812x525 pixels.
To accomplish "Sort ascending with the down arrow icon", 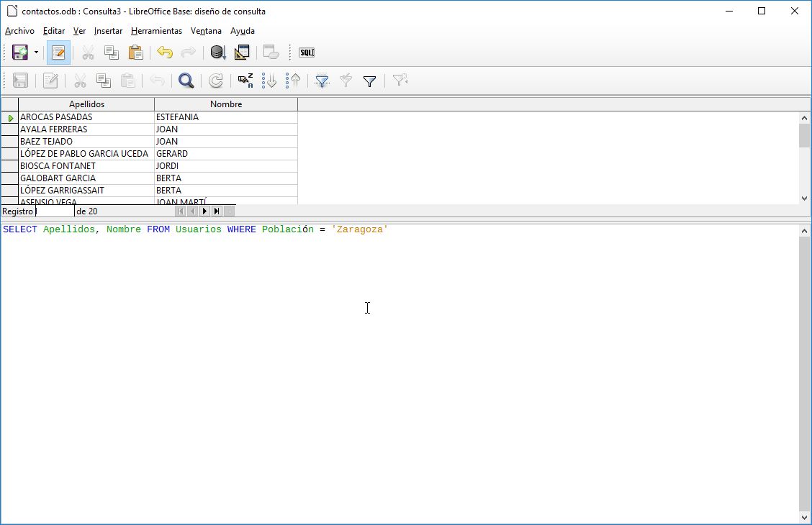I will click(269, 81).
